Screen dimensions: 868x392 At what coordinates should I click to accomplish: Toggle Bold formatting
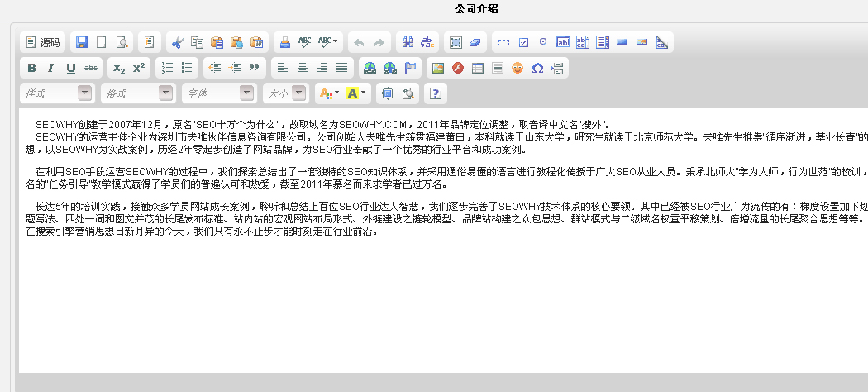click(x=31, y=68)
